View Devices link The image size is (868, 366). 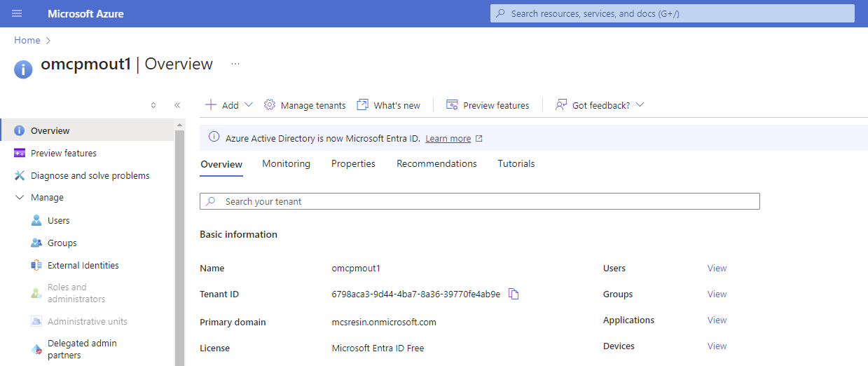pyautogui.click(x=717, y=346)
